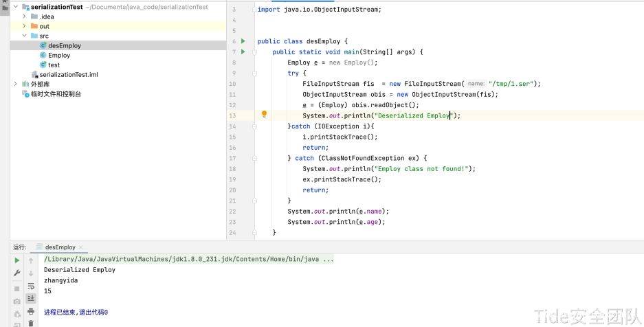Viewport: 644px width, 327px height.
Task: Collapse the src folder in project tree
Action: click(25, 36)
